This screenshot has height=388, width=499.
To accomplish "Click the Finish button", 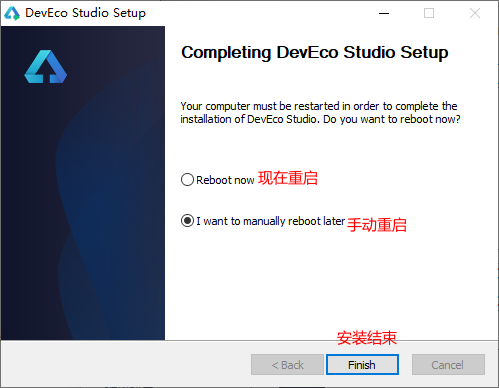I will tap(362, 365).
